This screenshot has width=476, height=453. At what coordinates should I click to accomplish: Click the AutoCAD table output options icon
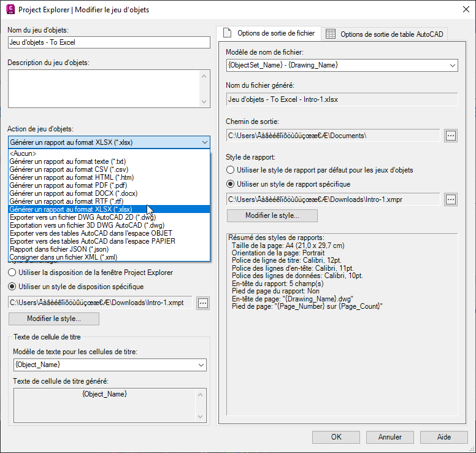pos(331,34)
